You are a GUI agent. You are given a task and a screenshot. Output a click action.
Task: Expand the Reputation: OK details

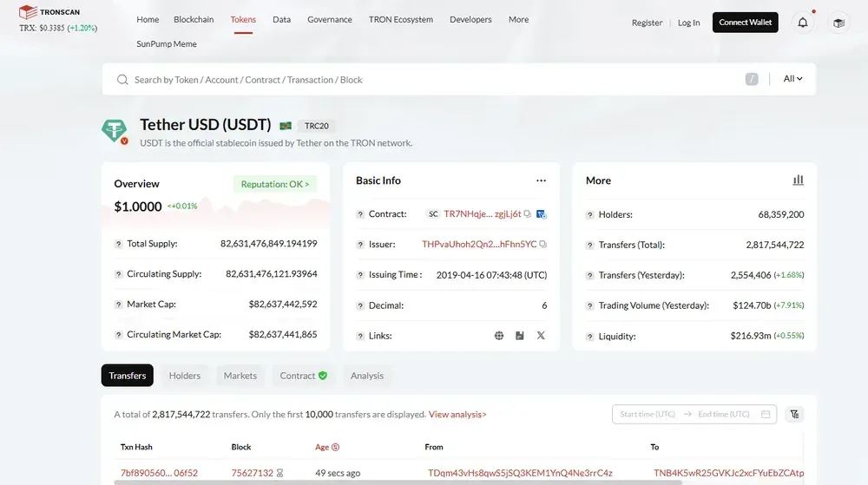pos(275,184)
